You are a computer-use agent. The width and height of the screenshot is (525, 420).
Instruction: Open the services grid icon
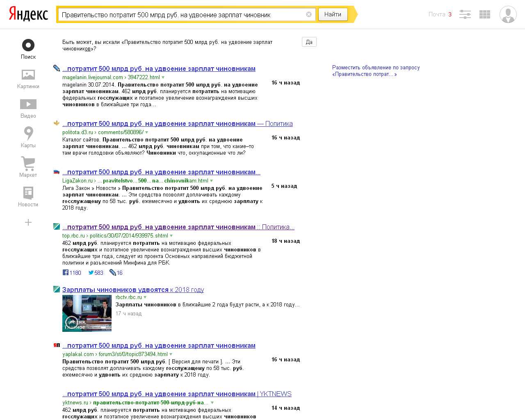point(485,14)
